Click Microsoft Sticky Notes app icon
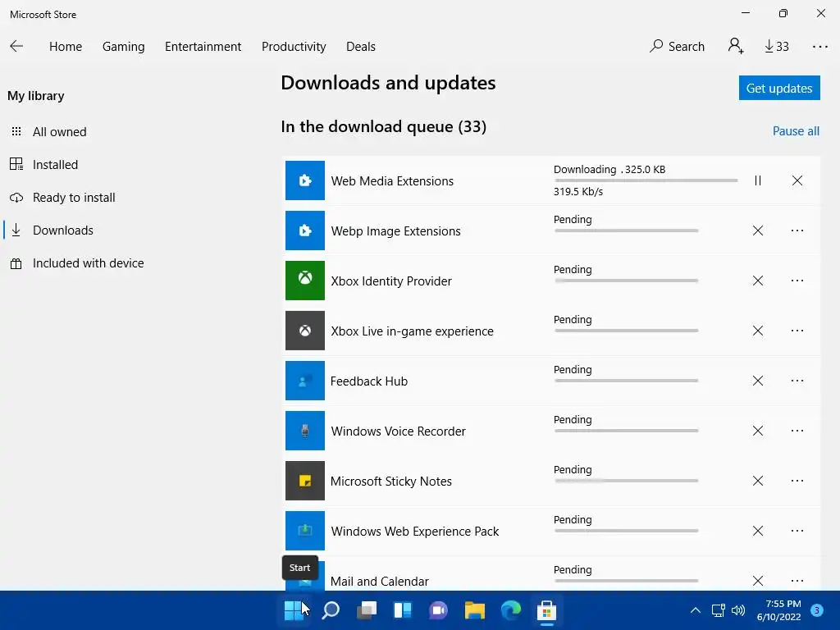The image size is (840, 630). coord(305,481)
